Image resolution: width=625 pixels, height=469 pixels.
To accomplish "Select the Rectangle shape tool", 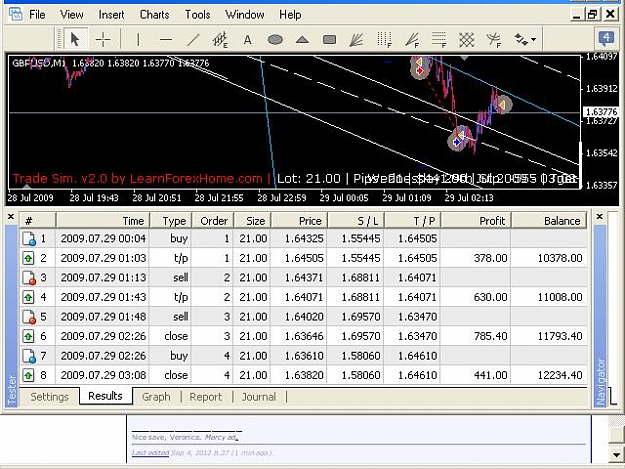I will 329,39.
